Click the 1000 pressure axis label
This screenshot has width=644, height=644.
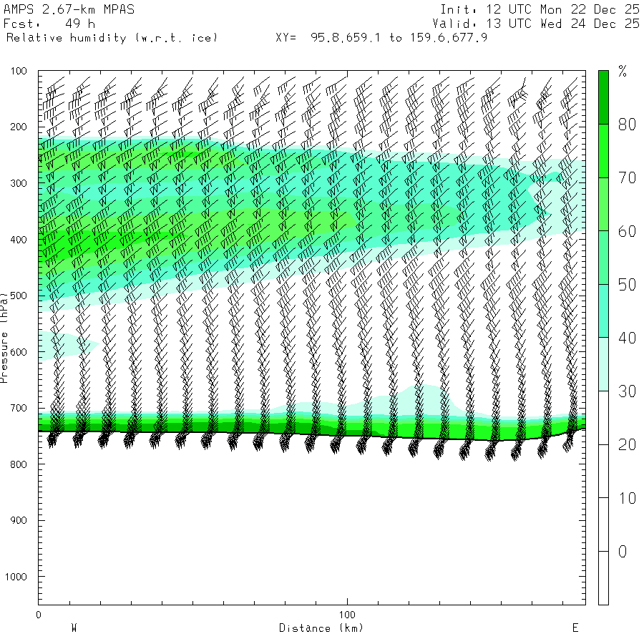(x=16, y=577)
